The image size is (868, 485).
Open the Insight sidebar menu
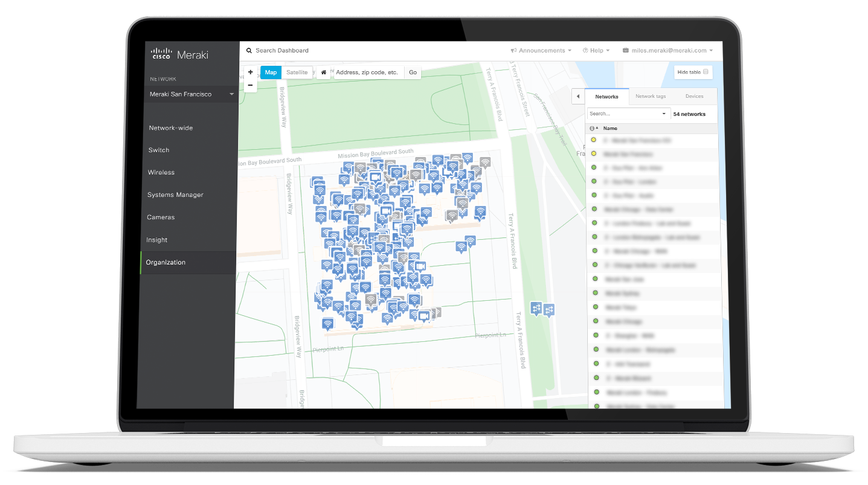156,240
